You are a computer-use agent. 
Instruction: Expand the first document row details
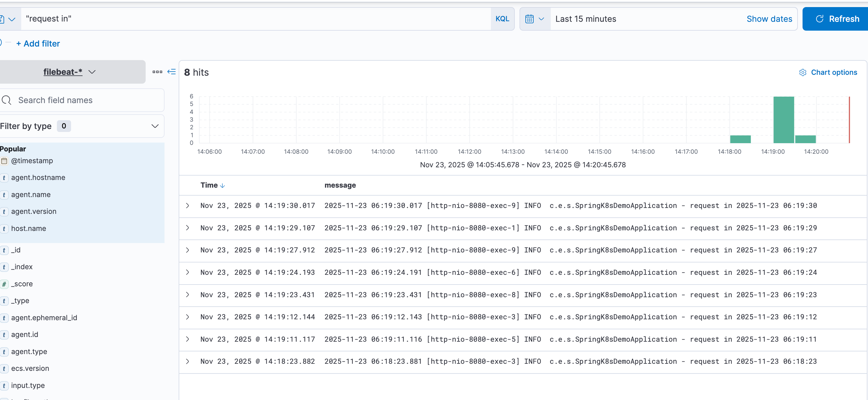(188, 205)
